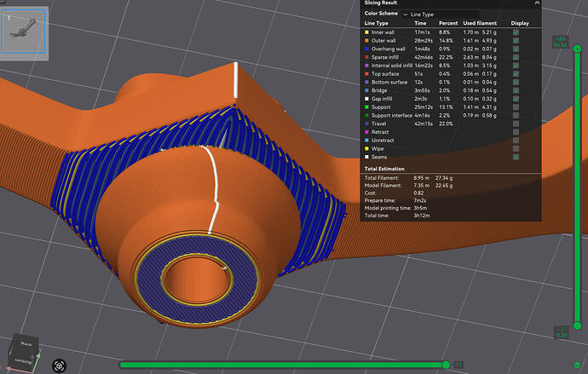Click the "Line Type" column header
588x374 pixels.
(376, 23)
